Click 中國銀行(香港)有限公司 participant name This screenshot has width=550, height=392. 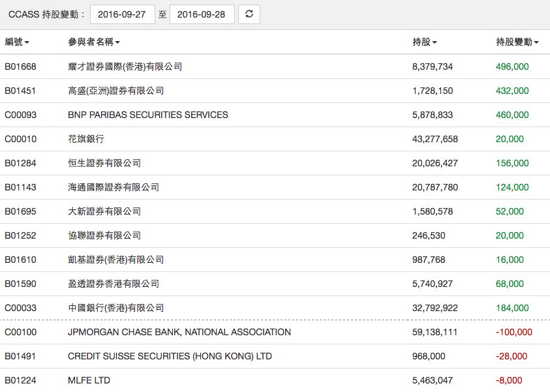[x=115, y=308]
